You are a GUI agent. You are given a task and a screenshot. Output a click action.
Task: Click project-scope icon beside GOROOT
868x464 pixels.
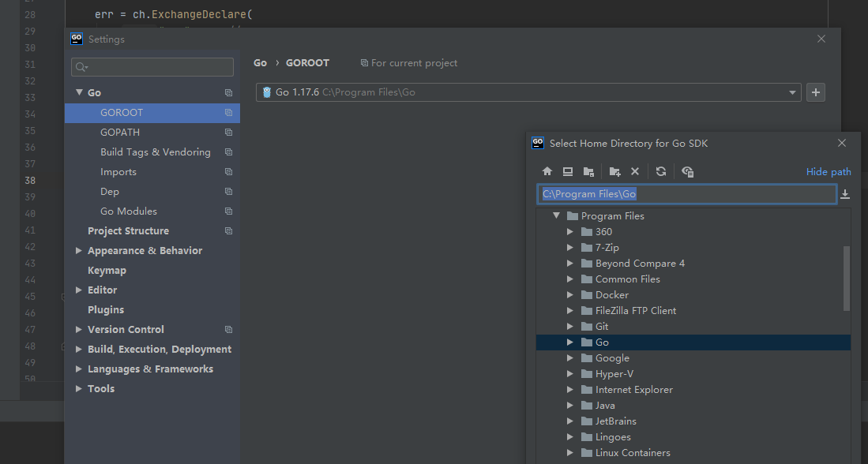click(x=228, y=113)
